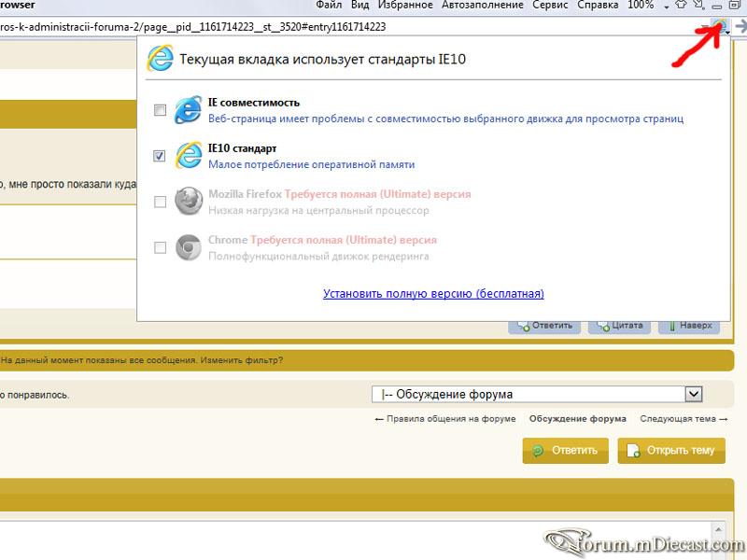This screenshot has height=560, width=747.
Task: Open the Вид menu
Action: [360, 5]
